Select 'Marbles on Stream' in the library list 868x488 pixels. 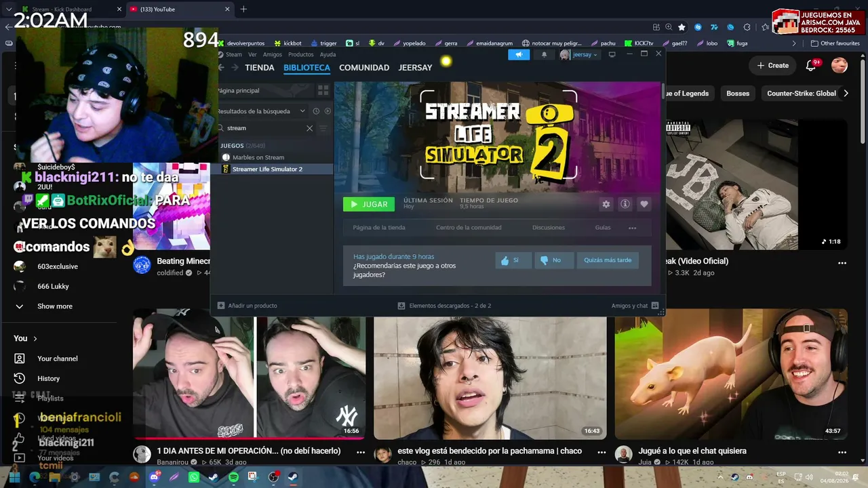coord(258,157)
